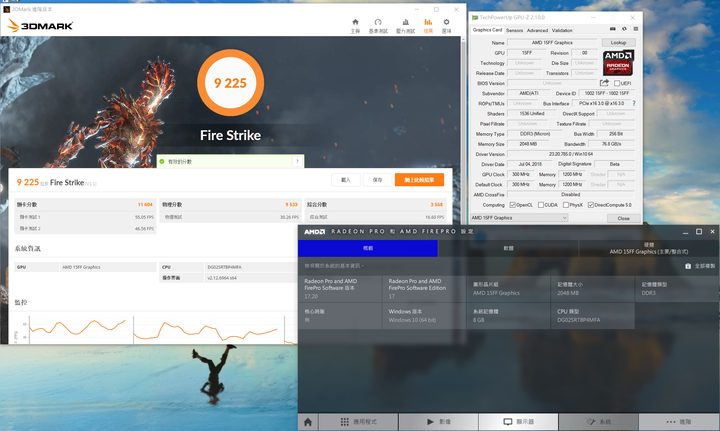This screenshot has height=431, width=720.
Task: Toggle the PhysX checkbox in GPU-Z
Action: [566, 205]
